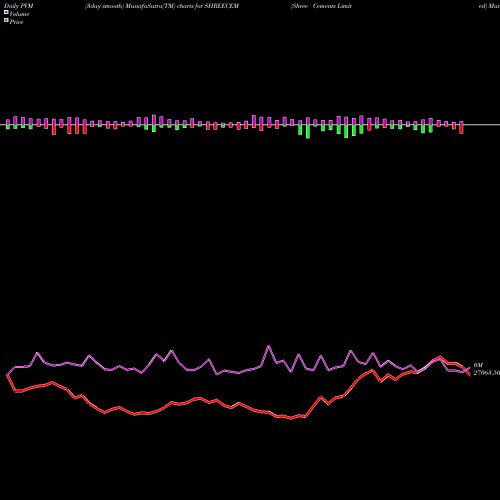500x500 pixels.
Task: Click the '0M' volume value label
Action: 478,365
